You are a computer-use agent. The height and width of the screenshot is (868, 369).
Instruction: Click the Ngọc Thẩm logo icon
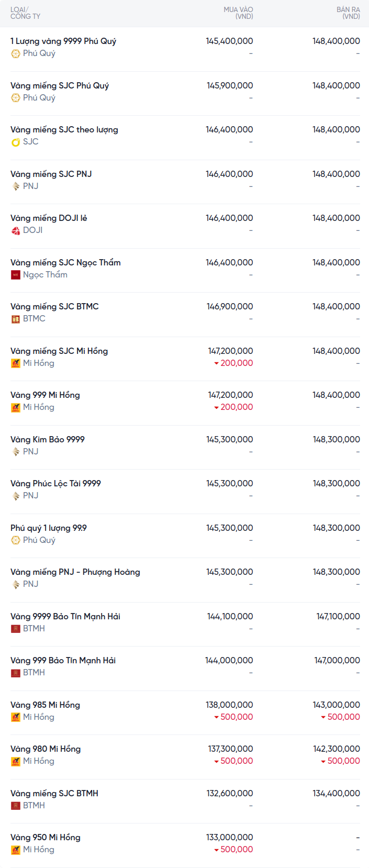[x=16, y=275]
